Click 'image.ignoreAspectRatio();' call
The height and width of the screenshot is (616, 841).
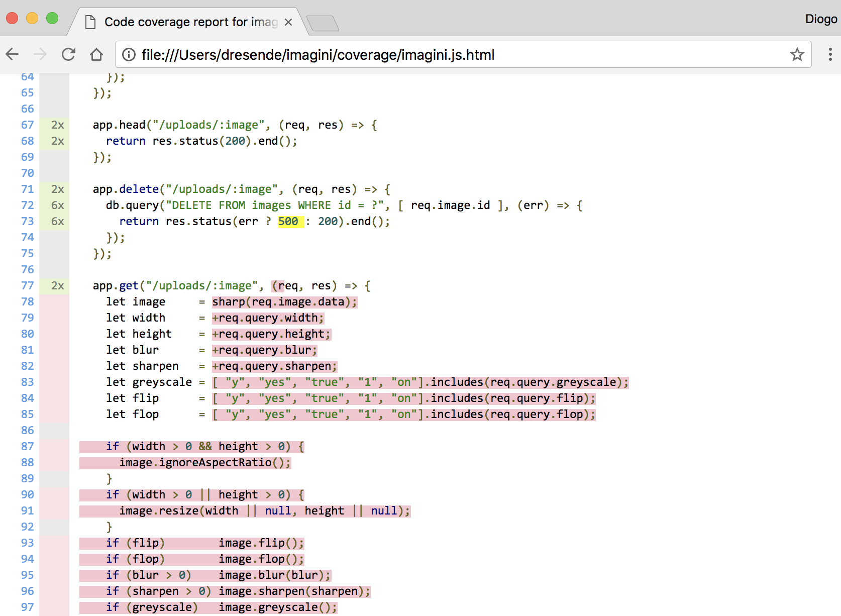[205, 463]
